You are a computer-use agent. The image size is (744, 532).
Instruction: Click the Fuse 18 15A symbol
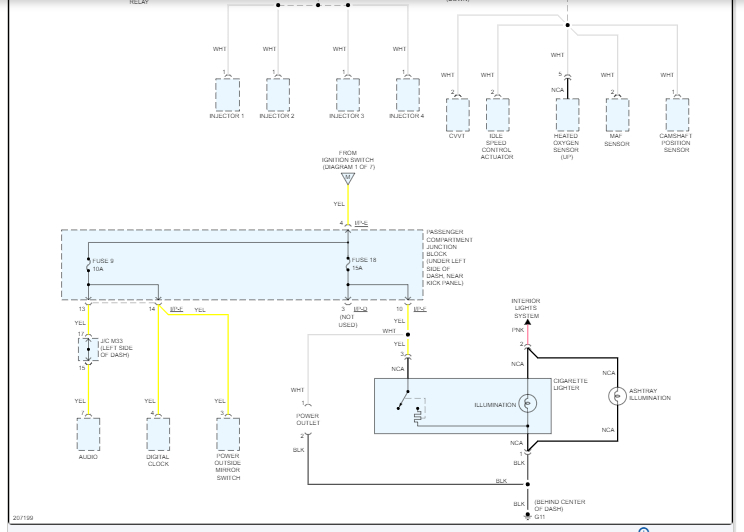pyautogui.click(x=348, y=264)
